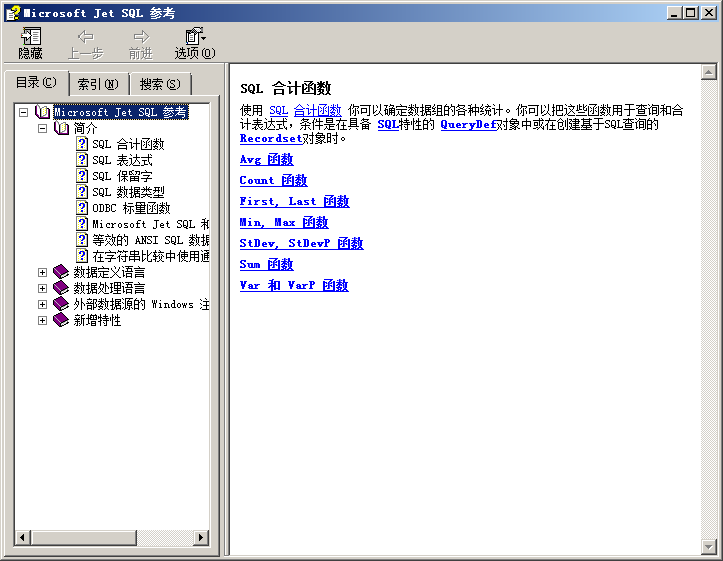This screenshot has height=561, width=723.
Task: Select the SQL 表达式 tree item
Action: tap(122, 160)
